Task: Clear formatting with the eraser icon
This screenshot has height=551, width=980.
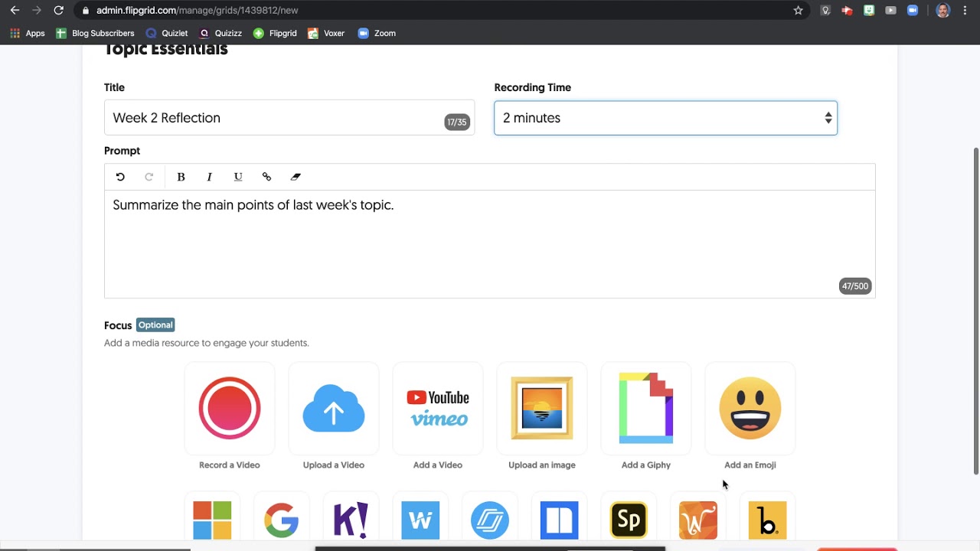Action: (296, 177)
